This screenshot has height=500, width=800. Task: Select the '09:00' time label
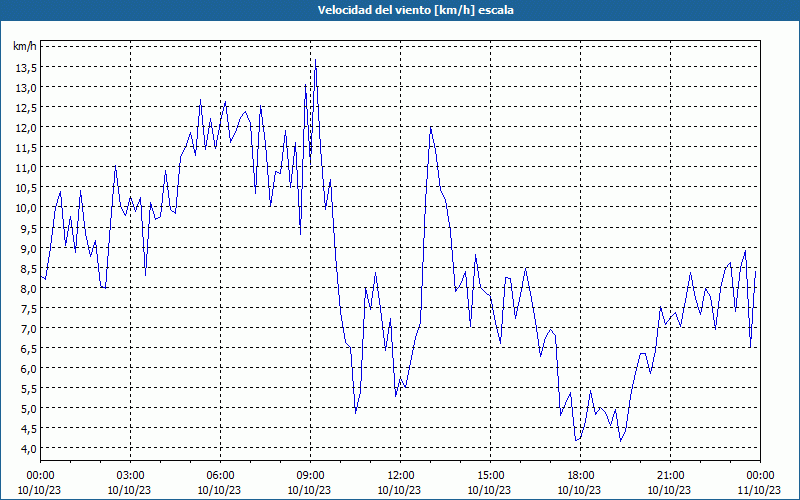click(x=310, y=476)
